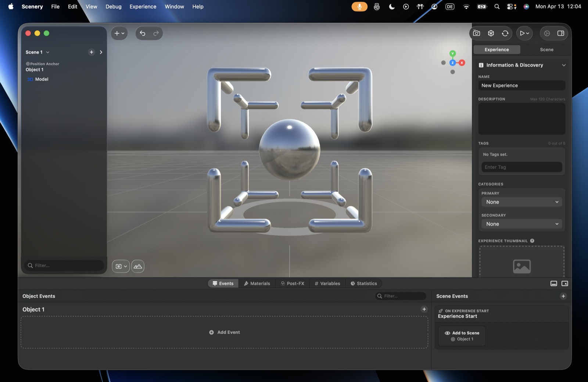Open the Primary category dropdown
588x382 pixels.
pos(521,202)
